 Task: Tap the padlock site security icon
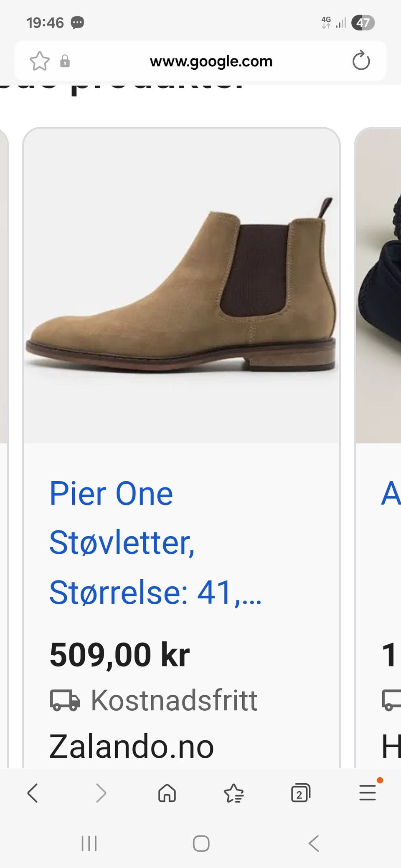[65, 61]
